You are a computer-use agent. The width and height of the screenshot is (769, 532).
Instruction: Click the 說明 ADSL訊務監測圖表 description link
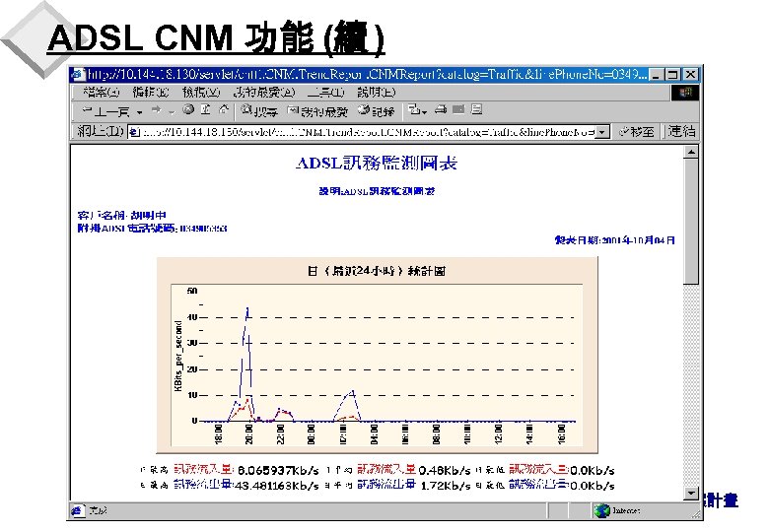[x=377, y=191]
